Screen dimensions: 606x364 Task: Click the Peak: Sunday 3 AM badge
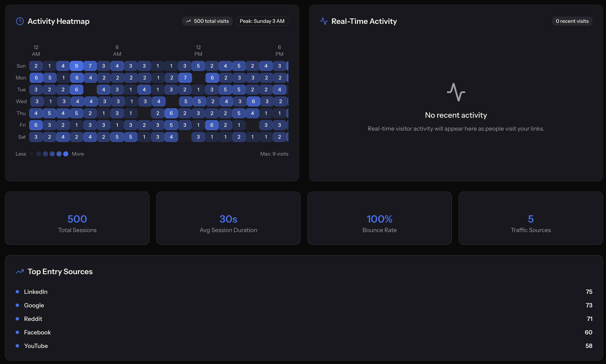point(262,21)
